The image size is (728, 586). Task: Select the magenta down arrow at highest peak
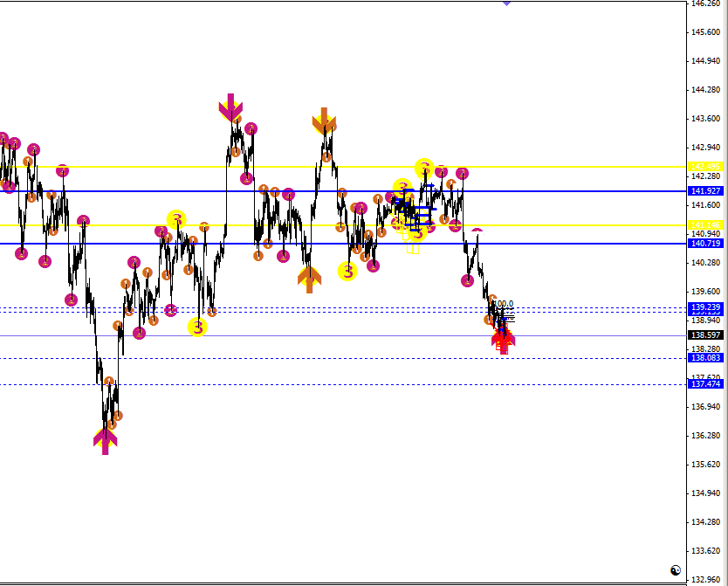[x=230, y=107]
